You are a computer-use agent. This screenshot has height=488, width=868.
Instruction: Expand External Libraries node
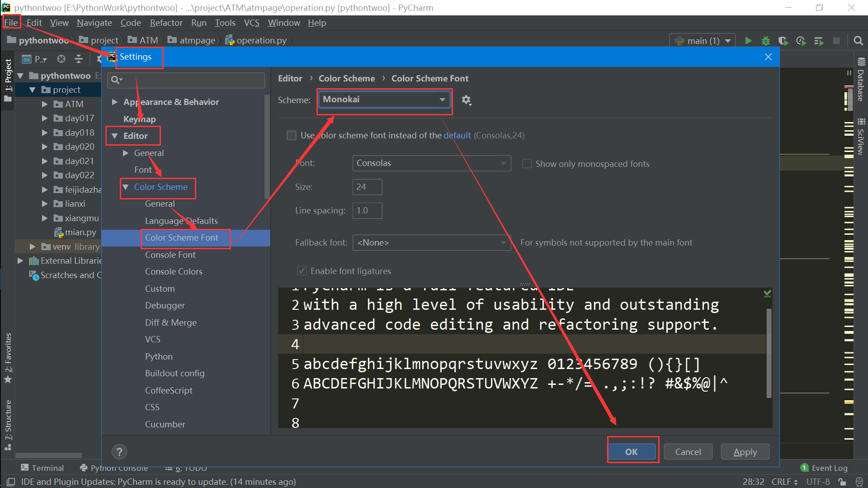(x=20, y=261)
